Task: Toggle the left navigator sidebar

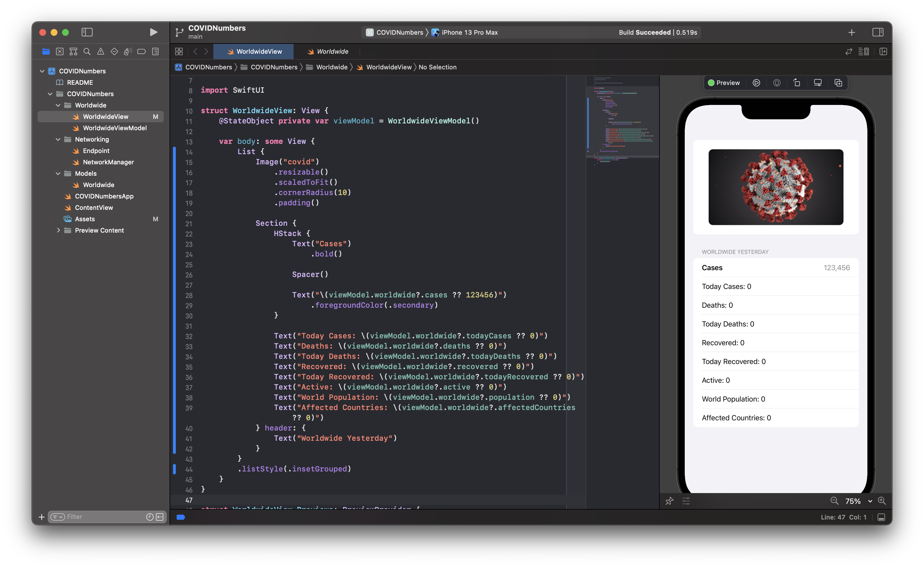Action: pyautogui.click(x=87, y=32)
